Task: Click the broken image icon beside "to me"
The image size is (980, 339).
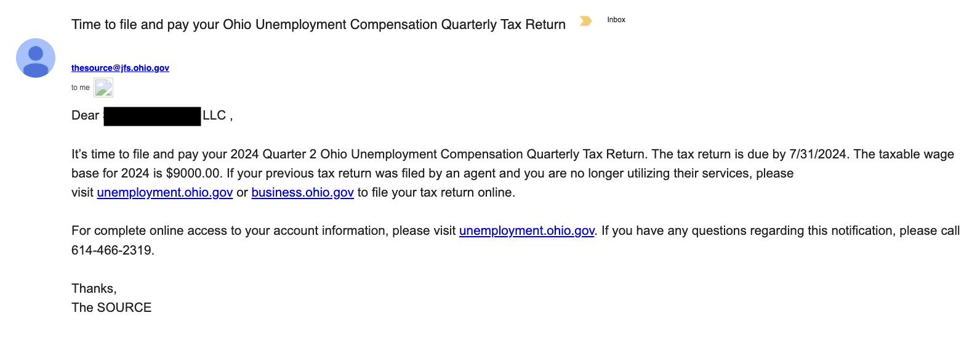Action: tap(103, 88)
